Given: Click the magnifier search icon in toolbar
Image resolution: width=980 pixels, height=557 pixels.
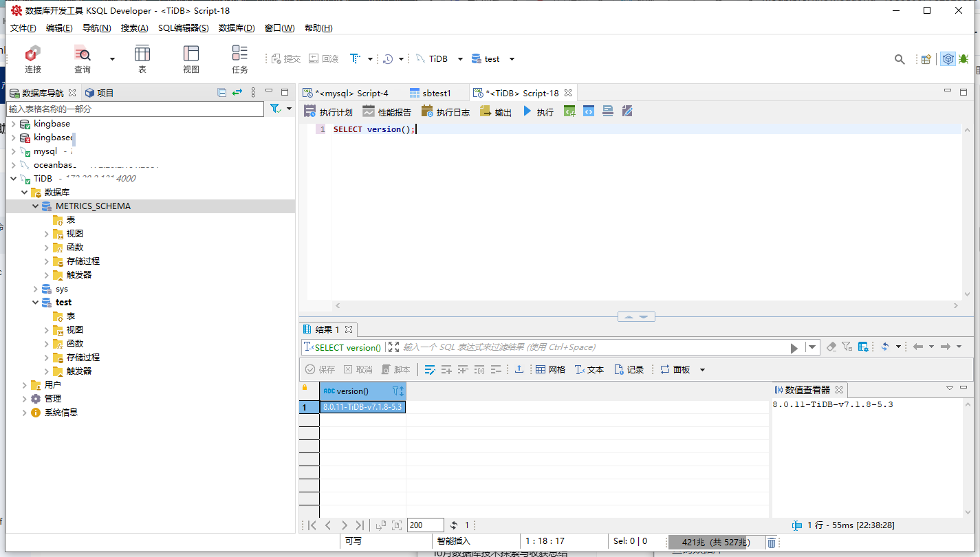Looking at the screenshot, I should pos(899,59).
